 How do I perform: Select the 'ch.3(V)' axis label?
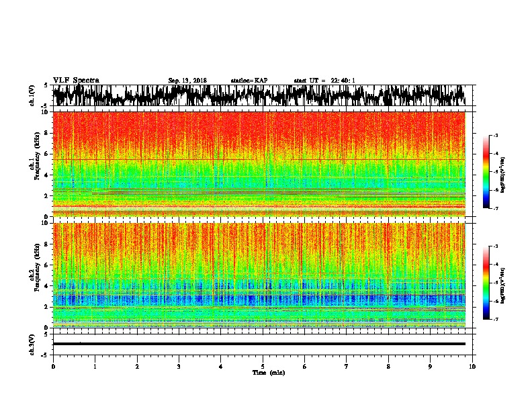(x=32, y=345)
